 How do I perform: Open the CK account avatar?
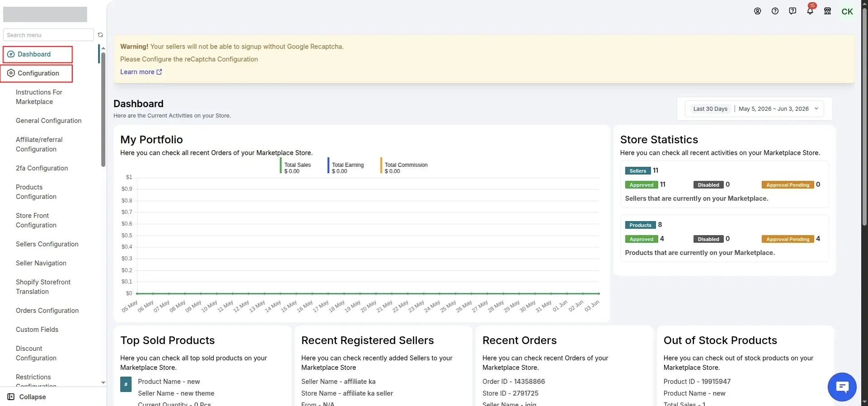(847, 12)
